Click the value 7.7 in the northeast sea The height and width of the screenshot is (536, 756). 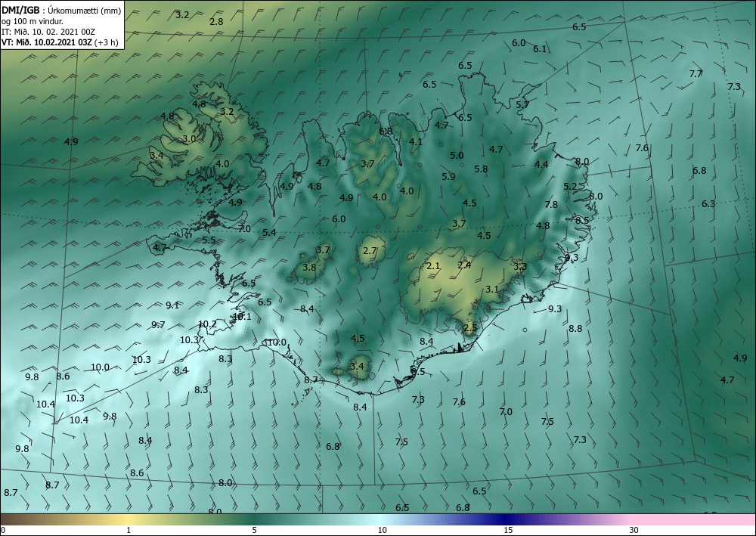[x=696, y=74]
